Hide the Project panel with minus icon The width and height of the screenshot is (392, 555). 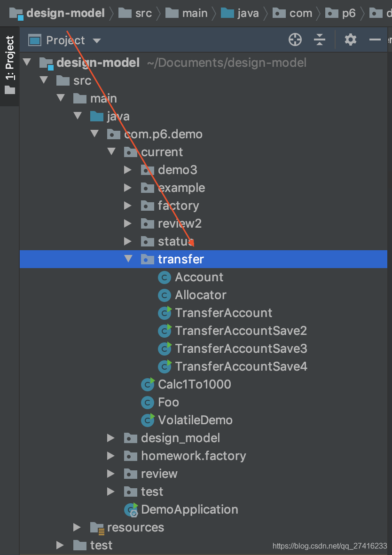point(375,40)
